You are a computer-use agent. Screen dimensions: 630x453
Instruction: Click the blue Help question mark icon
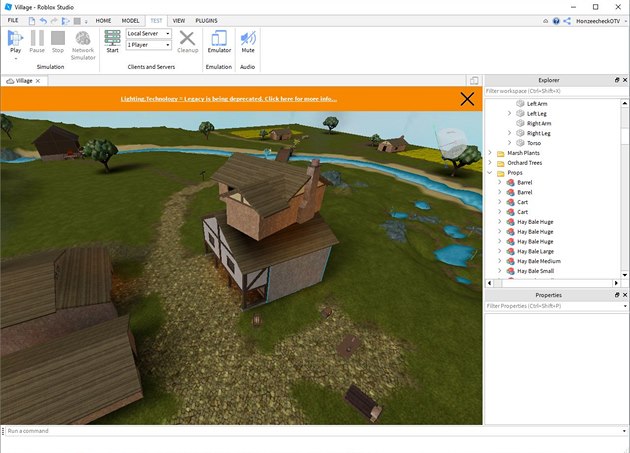tap(556, 21)
